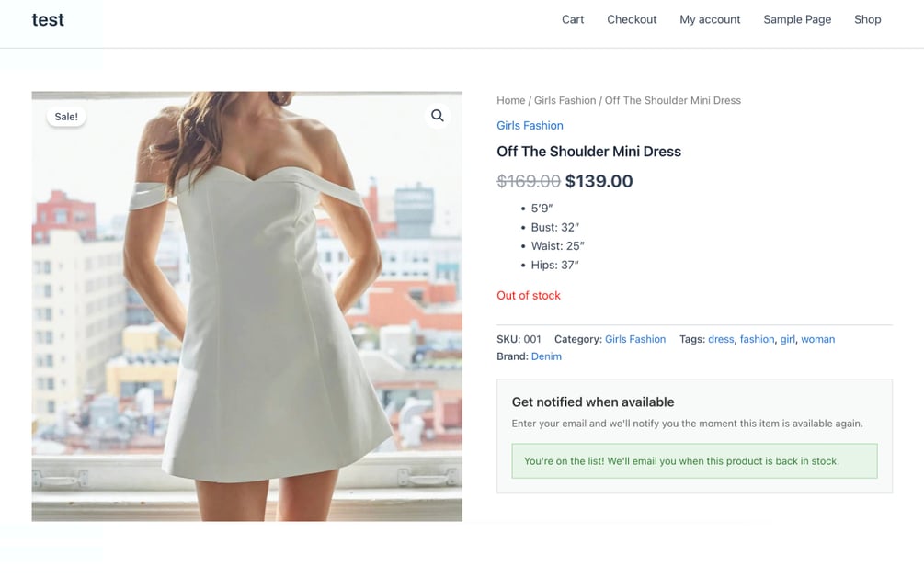The height and width of the screenshot is (577, 924).
Task: Click the magnifier zoom icon on product image
Action: click(x=438, y=116)
